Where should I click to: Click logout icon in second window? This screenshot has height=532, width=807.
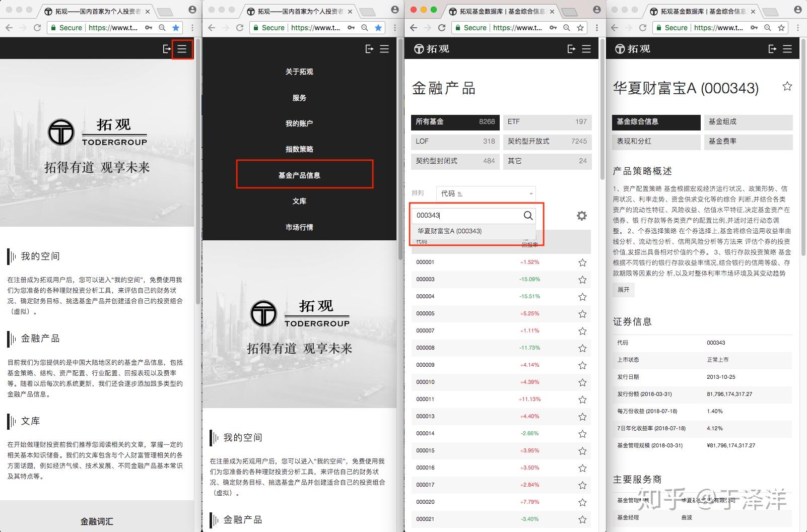(x=369, y=49)
